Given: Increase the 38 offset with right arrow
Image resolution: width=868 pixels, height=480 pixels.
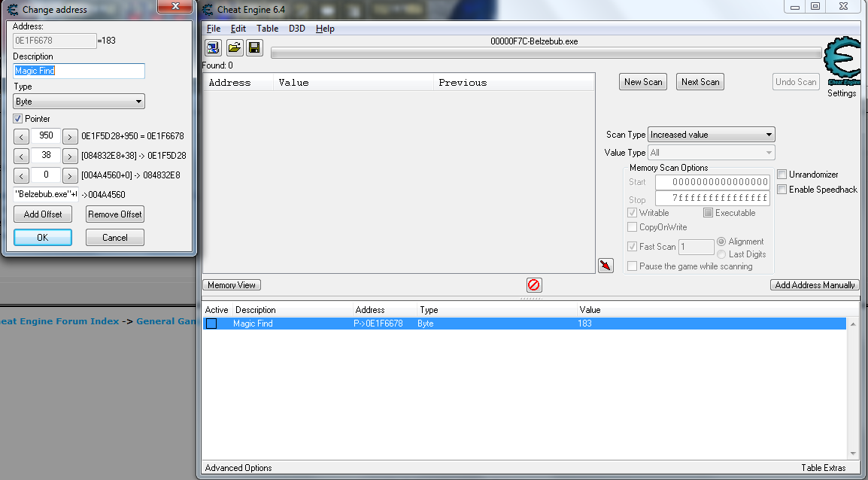Looking at the screenshot, I should pos(70,156).
